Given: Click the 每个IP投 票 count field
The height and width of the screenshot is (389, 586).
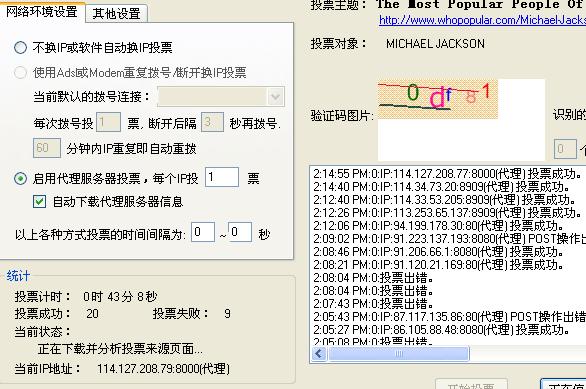Looking at the screenshot, I should pos(222,177).
